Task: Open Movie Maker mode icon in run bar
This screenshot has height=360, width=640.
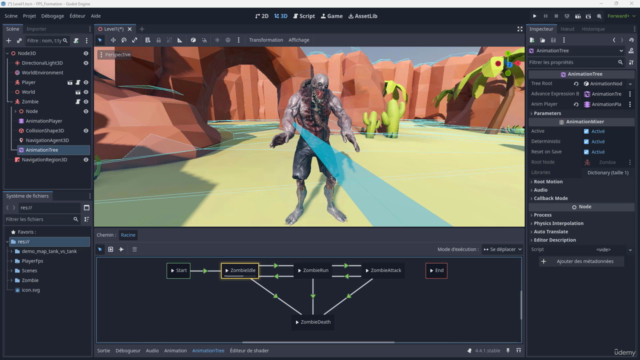Action: pos(599,16)
